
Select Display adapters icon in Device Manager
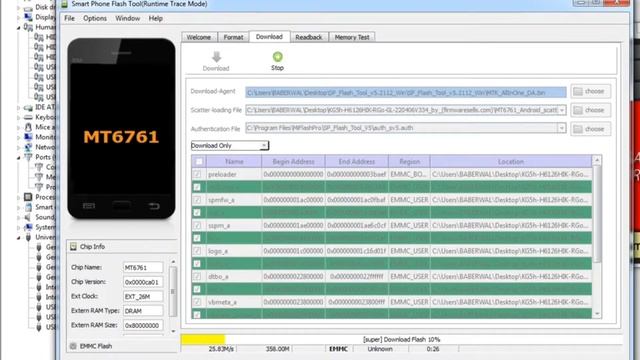pos(29,17)
